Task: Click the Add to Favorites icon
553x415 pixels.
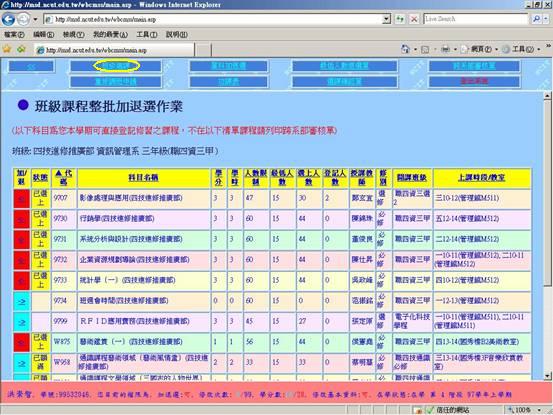Action: click(x=21, y=49)
